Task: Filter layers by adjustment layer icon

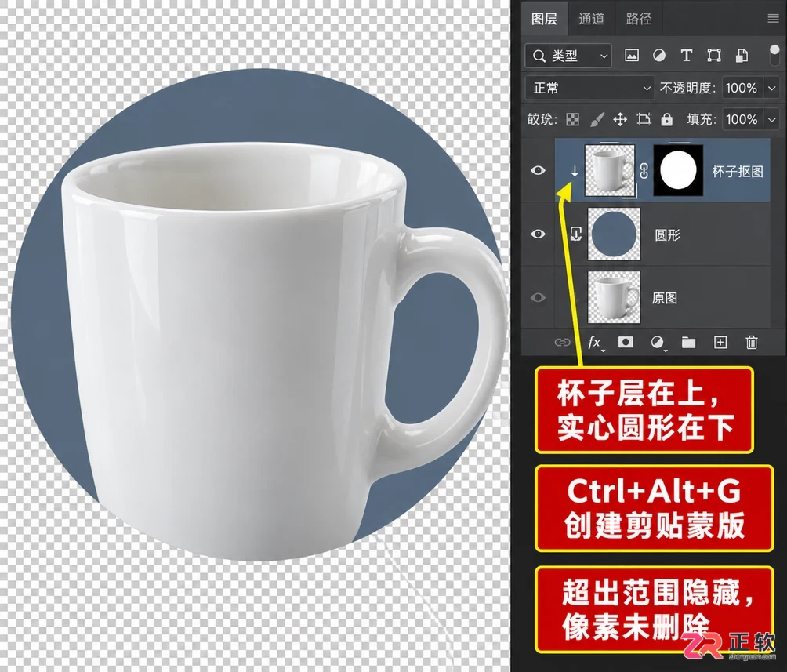Action: (659, 55)
